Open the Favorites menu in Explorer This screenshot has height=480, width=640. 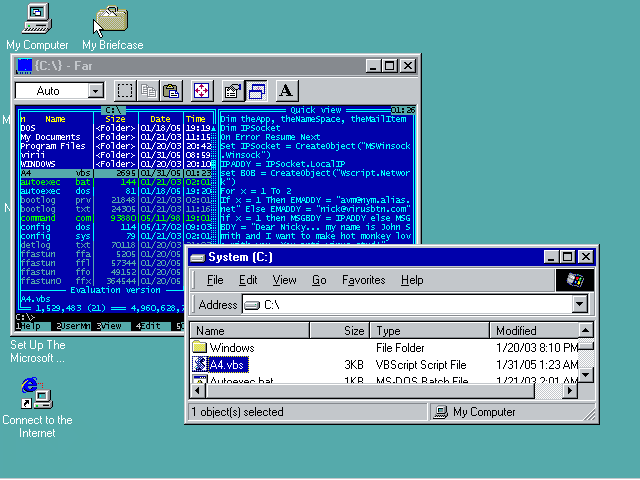point(363,280)
